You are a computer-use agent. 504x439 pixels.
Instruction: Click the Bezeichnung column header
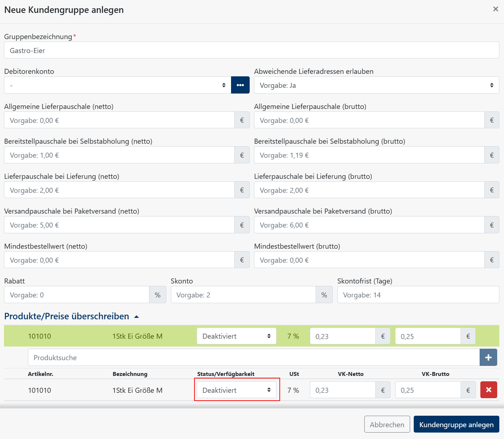pos(130,374)
